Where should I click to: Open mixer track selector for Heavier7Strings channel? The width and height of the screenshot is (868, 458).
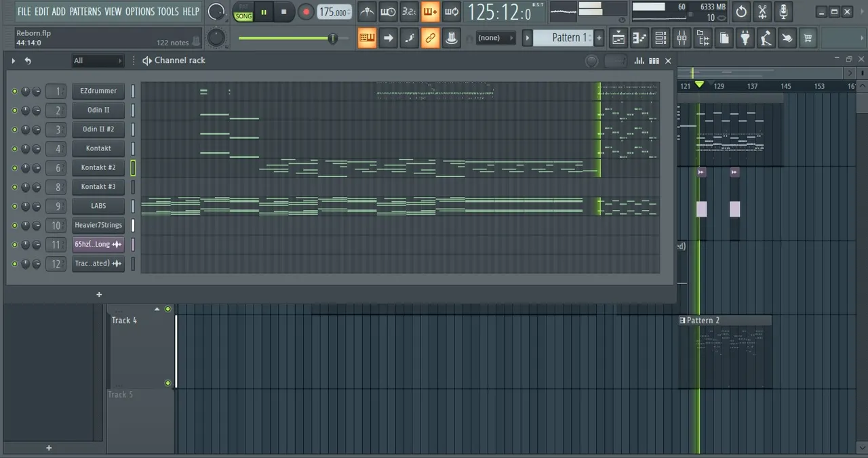[56, 226]
